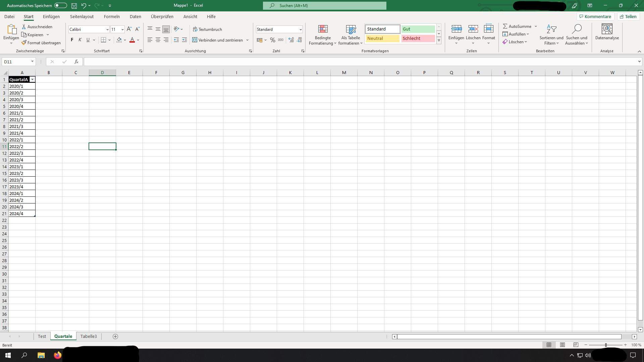Switch to Normal view in status bar

click(549, 345)
